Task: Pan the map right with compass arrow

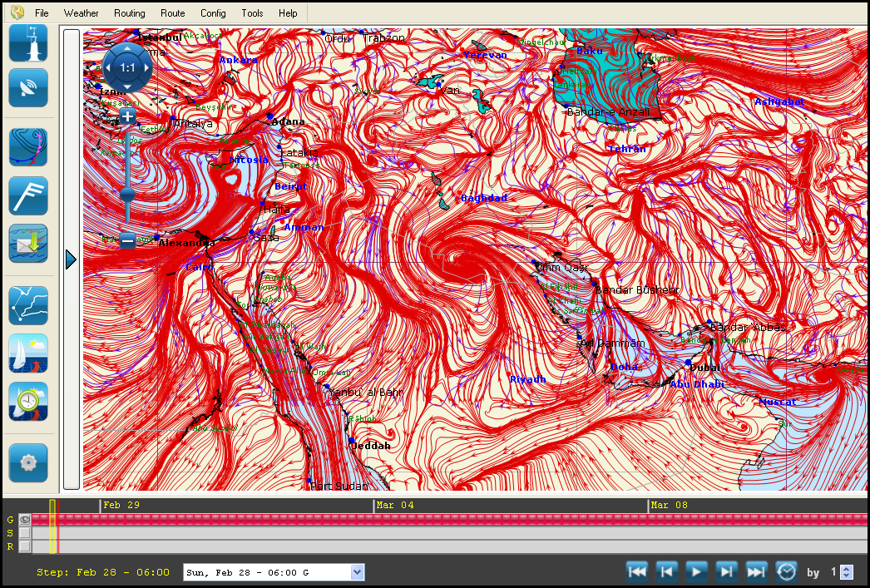Action: [x=147, y=67]
